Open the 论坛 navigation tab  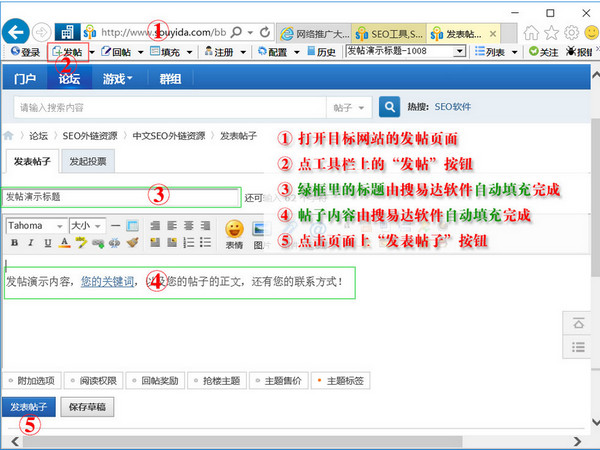point(69,79)
